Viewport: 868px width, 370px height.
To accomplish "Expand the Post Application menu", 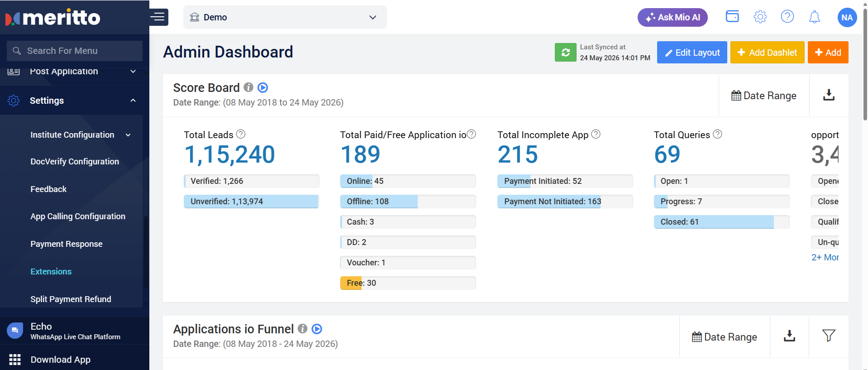I will 133,72.
